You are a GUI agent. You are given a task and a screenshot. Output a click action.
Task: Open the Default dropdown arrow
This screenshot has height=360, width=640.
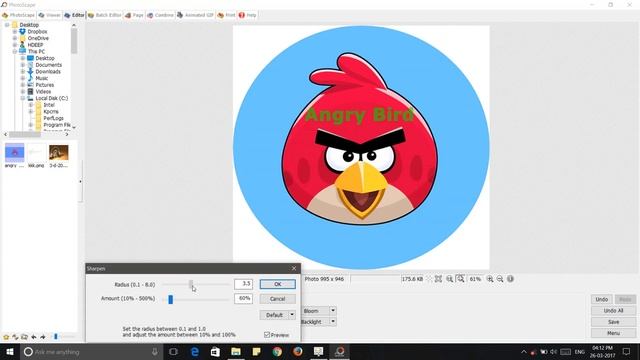pyautogui.click(x=292, y=315)
